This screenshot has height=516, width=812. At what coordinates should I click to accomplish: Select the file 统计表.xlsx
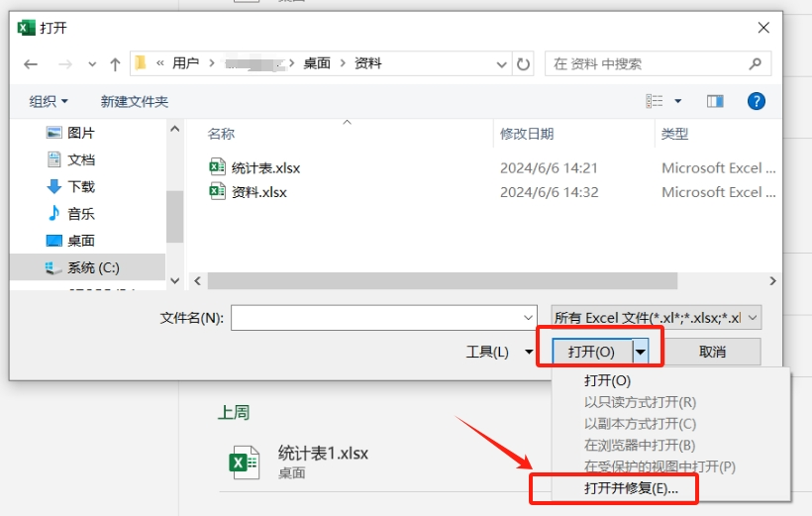click(x=265, y=167)
